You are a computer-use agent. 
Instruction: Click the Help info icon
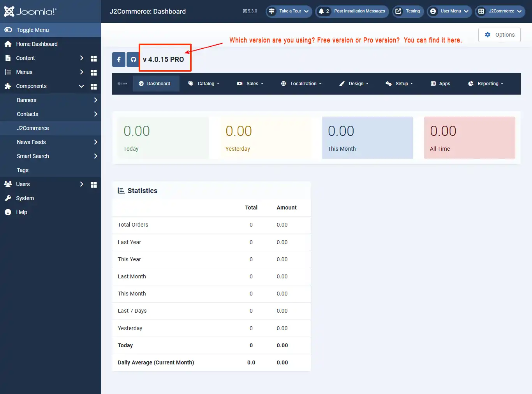(x=8, y=212)
